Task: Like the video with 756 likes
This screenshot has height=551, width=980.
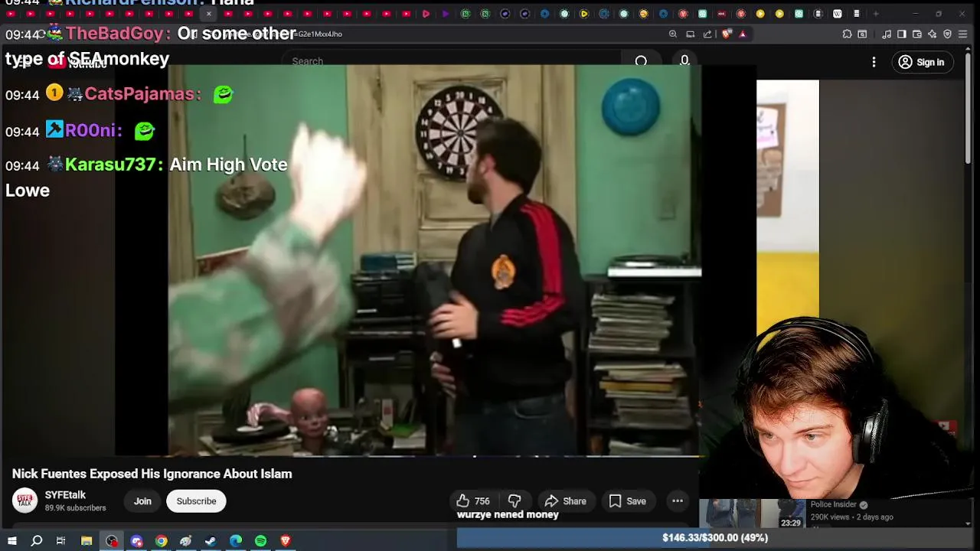Action: coord(473,501)
